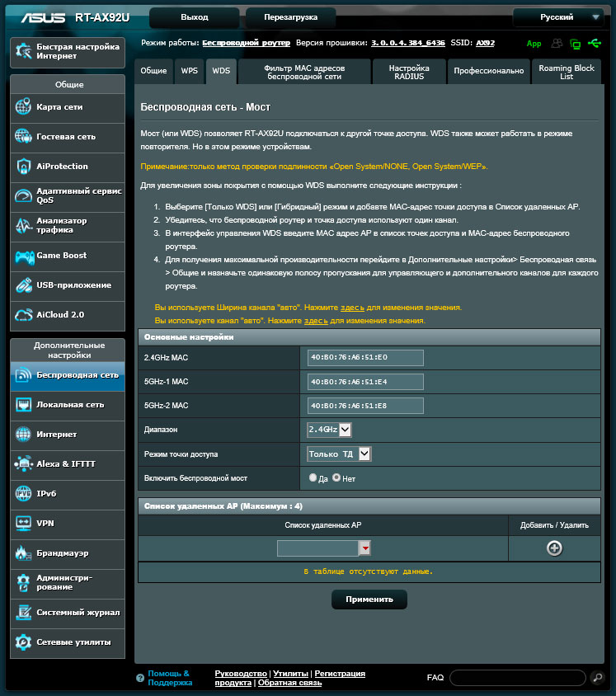Click the 2.4GHz MAC address field
Viewport: 616px width, 696px height.
click(365, 357)
